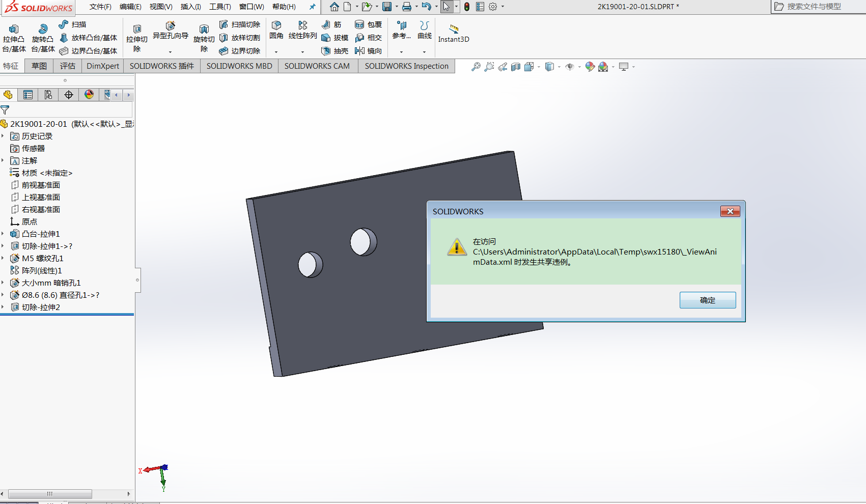Expand the 凸台-拉伸1 feature node
Screen dimensions: 866x504
3,234
